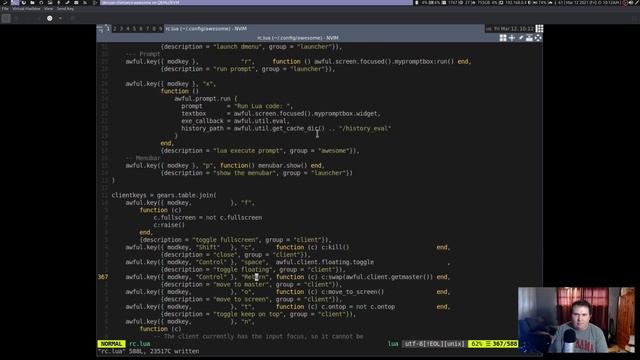Open the File menu of virt-manager
640x360 pixels.
pyautogui.click(x=5, y=9)
